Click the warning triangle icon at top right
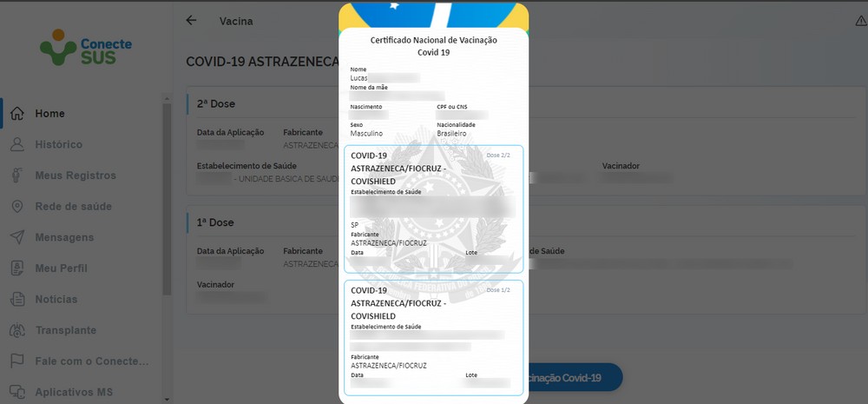 pyautogui.click(x=861, y=21)
